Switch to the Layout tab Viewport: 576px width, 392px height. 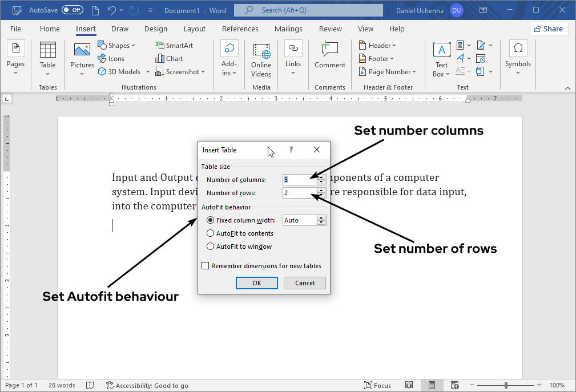click(x=195, y=29)
